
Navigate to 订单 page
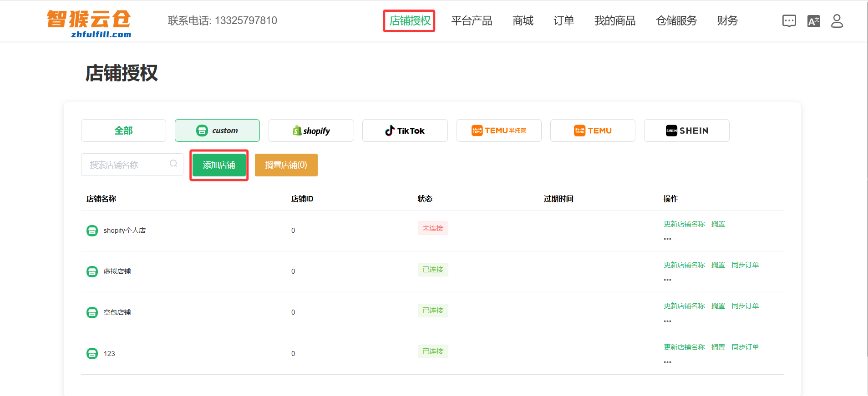pyautogui.click(x=564, y=21)
